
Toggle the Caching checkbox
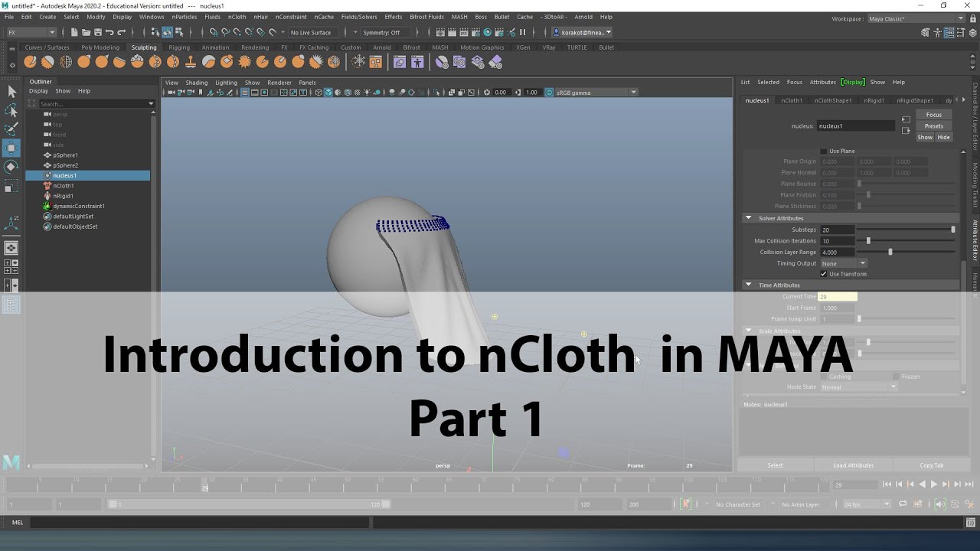click(824, 377)
